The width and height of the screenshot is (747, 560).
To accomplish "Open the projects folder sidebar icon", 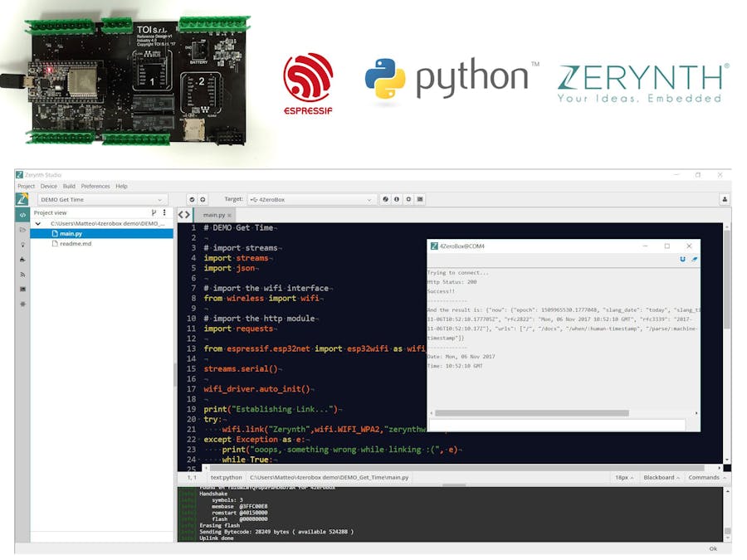I will 22,229.
